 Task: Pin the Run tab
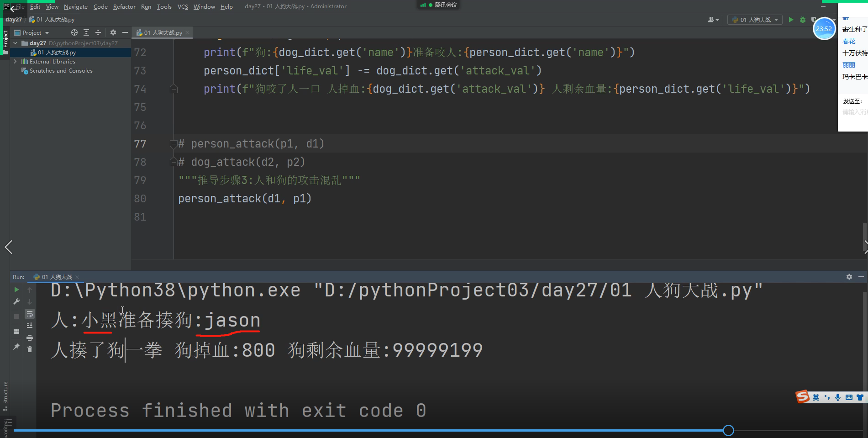(16, 347)
